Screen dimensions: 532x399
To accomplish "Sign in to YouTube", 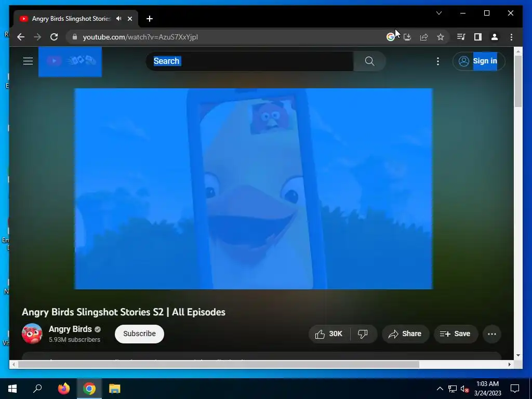I will pyautogui.click(x=478, y=61).
